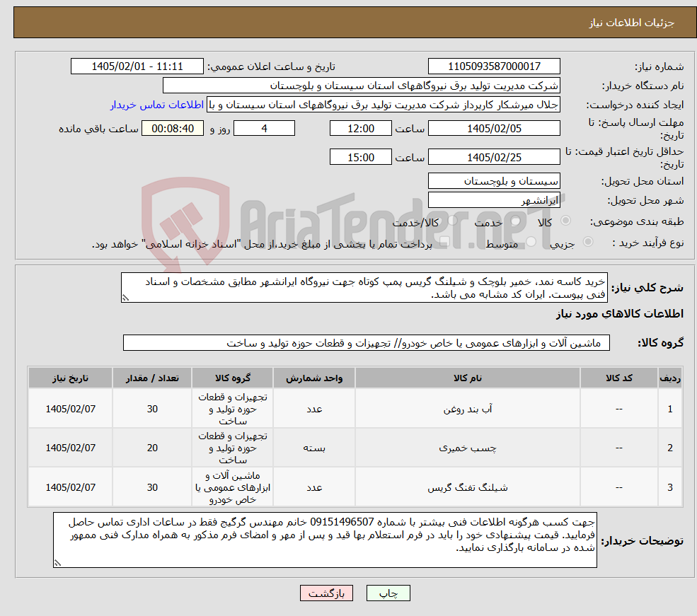Click the delivery province field سیستان و بلوچستان
The width and height of the screenshot is (697, 616).
pos(494,181)
